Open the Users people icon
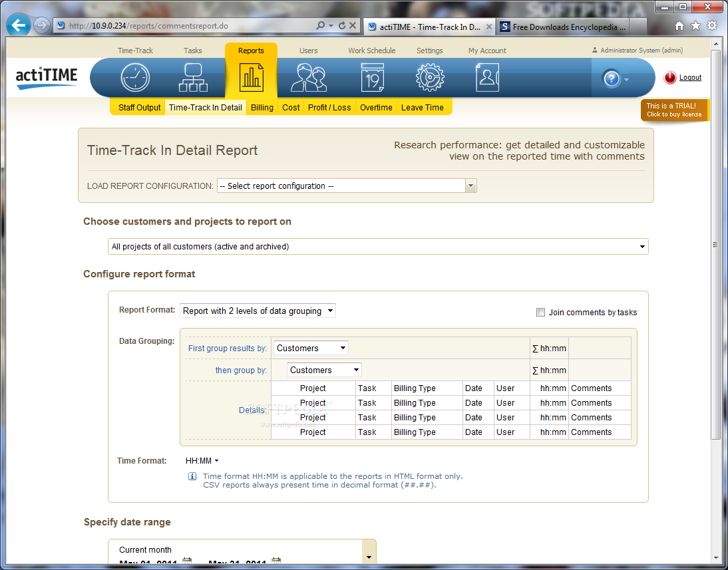The width and height of the screenshot is (728, 570). [309, 78]
